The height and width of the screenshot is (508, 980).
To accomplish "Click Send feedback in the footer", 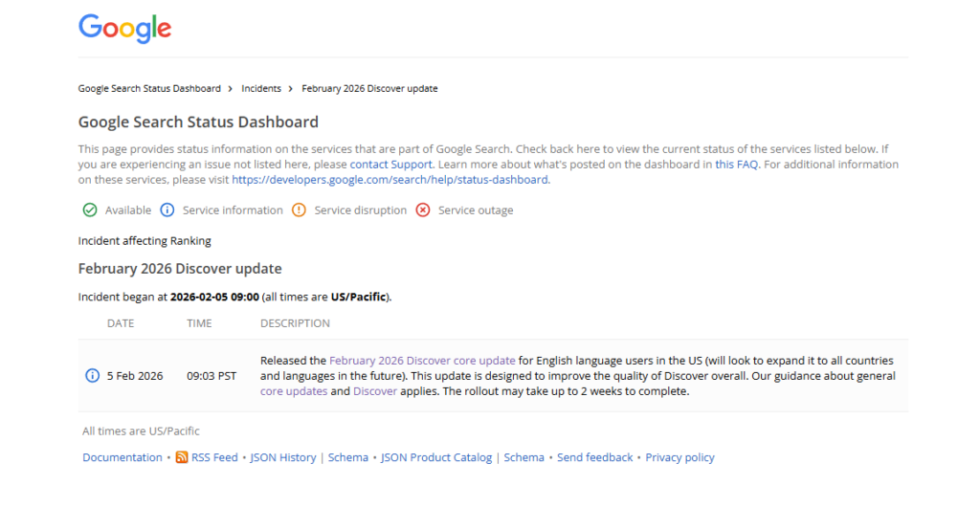I will pyautogui.click(x=595, y=458).
